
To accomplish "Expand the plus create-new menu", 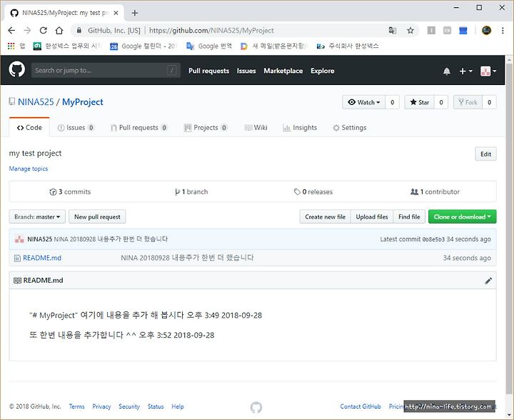I will (x=465, y=71).
